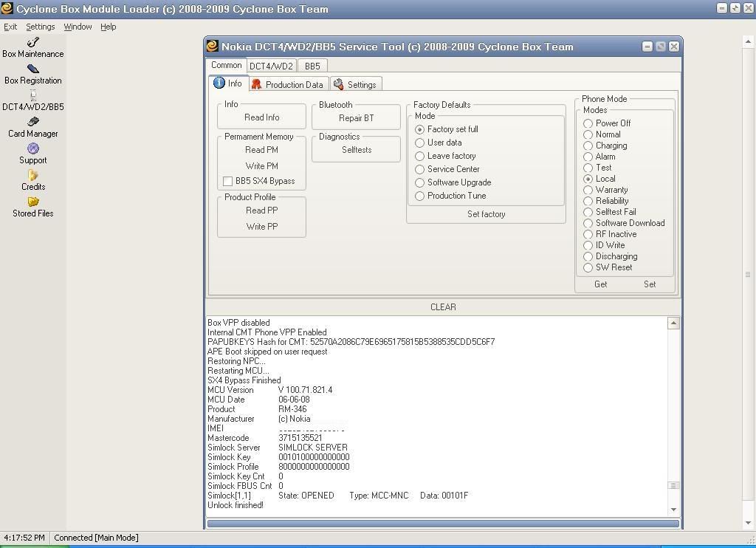
Task: Select Charging phone mode
Action: click(588, 145)
